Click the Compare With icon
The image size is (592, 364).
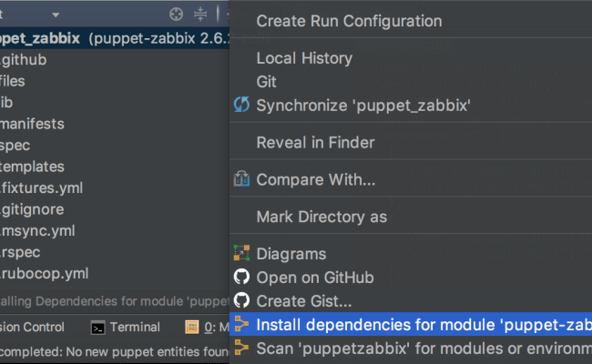coord(241,179)
